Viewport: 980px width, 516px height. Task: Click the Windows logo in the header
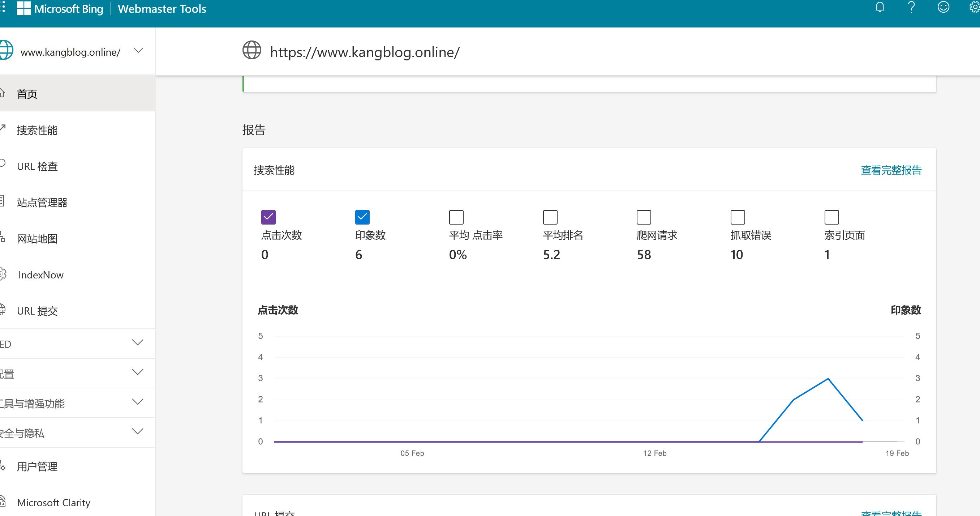click(x=23, y=8)
